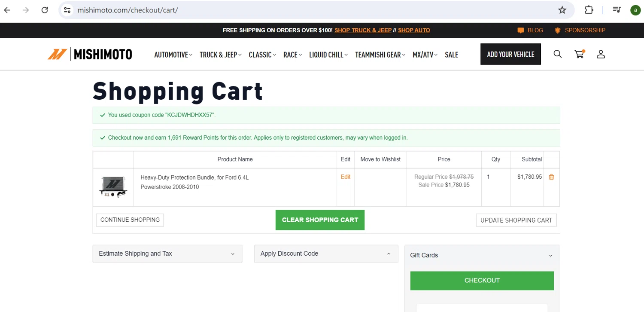Screen dimensions: 644x312
Task: Open the Blog link text
Action: [535, 31]
